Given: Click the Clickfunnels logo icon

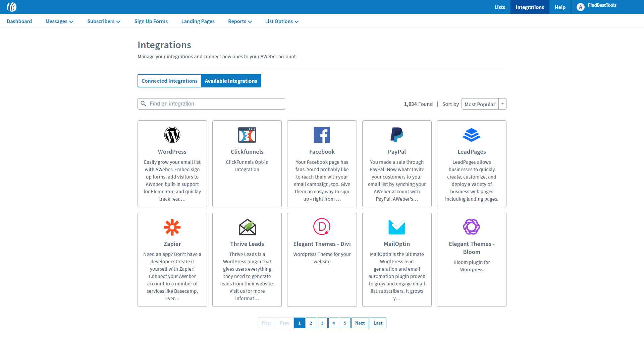Looking at the screenshot, I should point(247,135).
